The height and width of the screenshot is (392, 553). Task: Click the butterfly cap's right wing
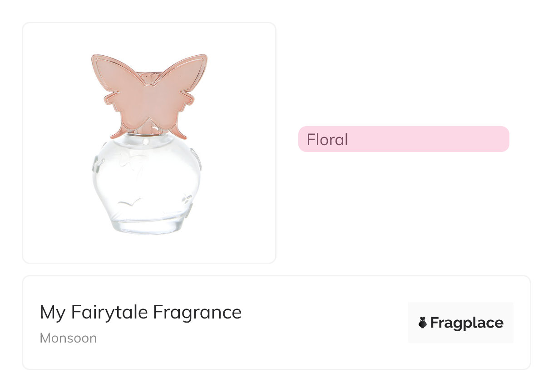tap(182, 81)
